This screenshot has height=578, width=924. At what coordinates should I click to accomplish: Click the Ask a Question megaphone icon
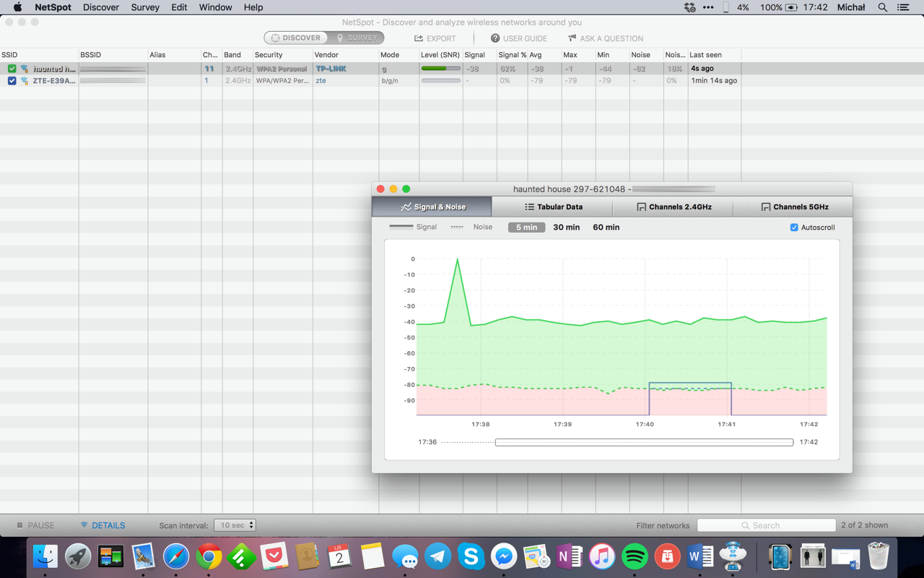(x=572, y=38)
